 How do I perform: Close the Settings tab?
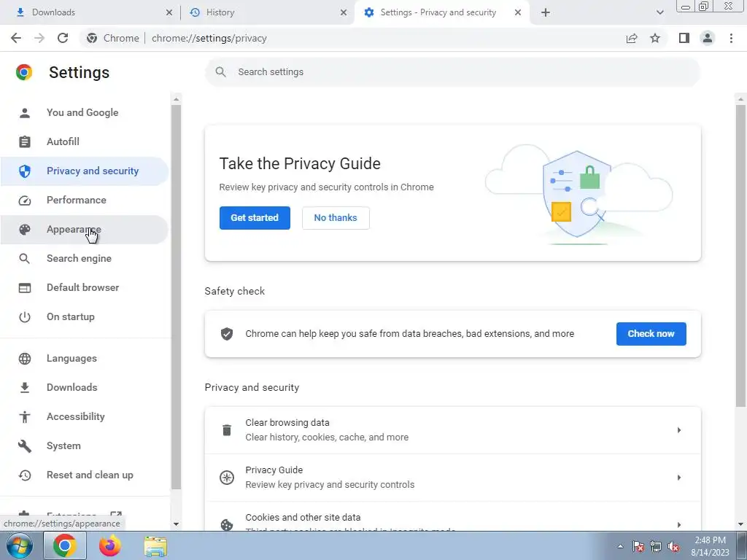click(x=518, y=12)
